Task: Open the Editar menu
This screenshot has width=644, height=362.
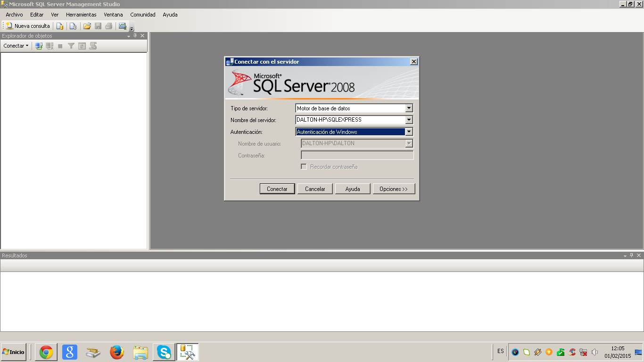Action: [37, 15]
